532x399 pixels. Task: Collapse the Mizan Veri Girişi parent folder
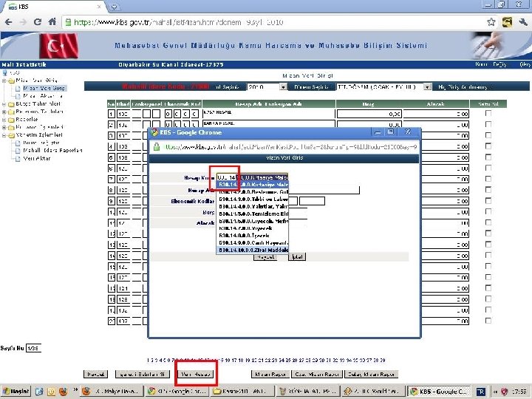pos(4,81)
